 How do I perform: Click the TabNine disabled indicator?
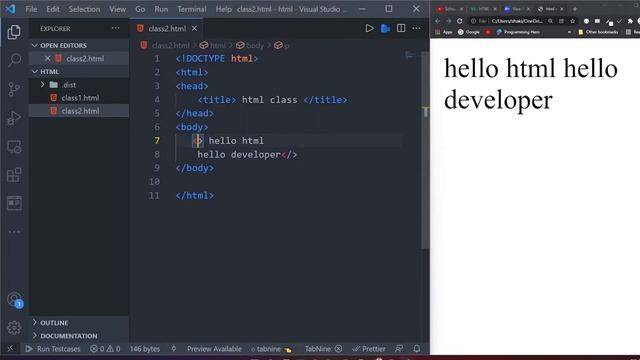tap(323, 349)
